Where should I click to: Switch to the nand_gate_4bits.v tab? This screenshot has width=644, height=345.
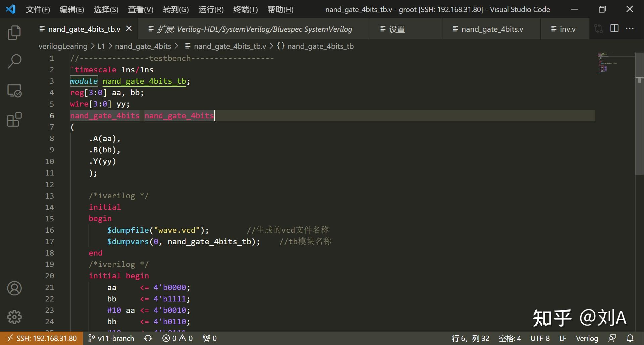[492, 29]
